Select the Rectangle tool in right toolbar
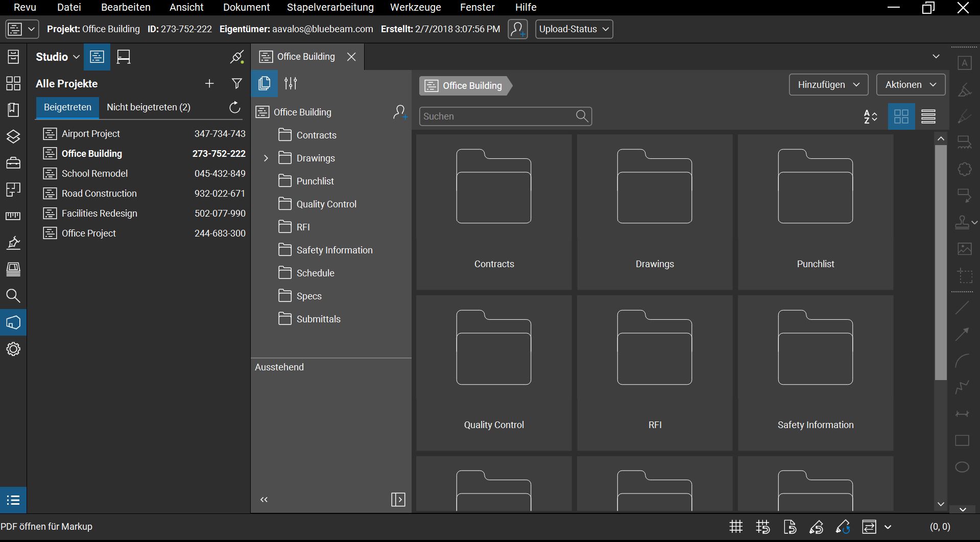The height and width of the screenshot is (542, 980). (962, 440)
